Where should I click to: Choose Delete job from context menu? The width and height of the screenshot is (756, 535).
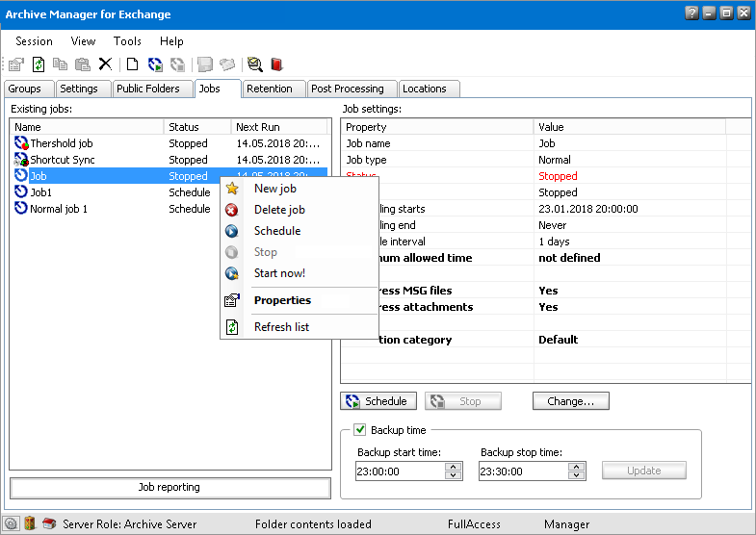coord(279,210)
